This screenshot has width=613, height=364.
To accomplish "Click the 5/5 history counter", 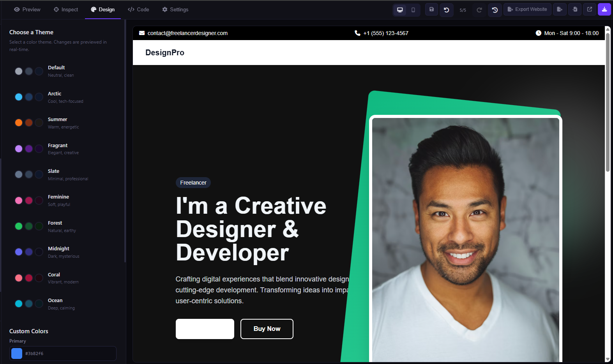I will [463, 10].
